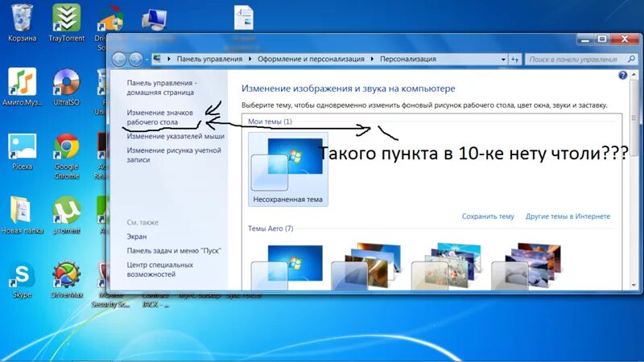Expand the arrow after Панель управления breadcrumb
Viewport: 644px width, 362px height.
(250, 59)
